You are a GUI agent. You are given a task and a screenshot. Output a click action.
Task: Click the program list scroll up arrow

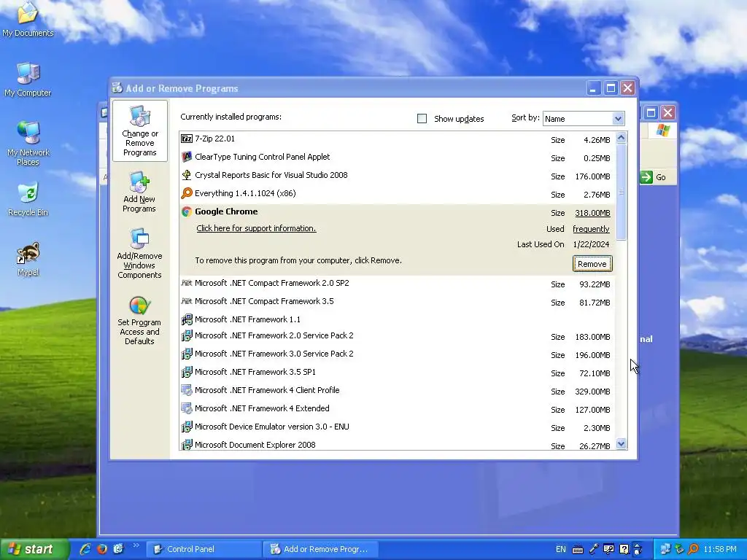point(621,138)
